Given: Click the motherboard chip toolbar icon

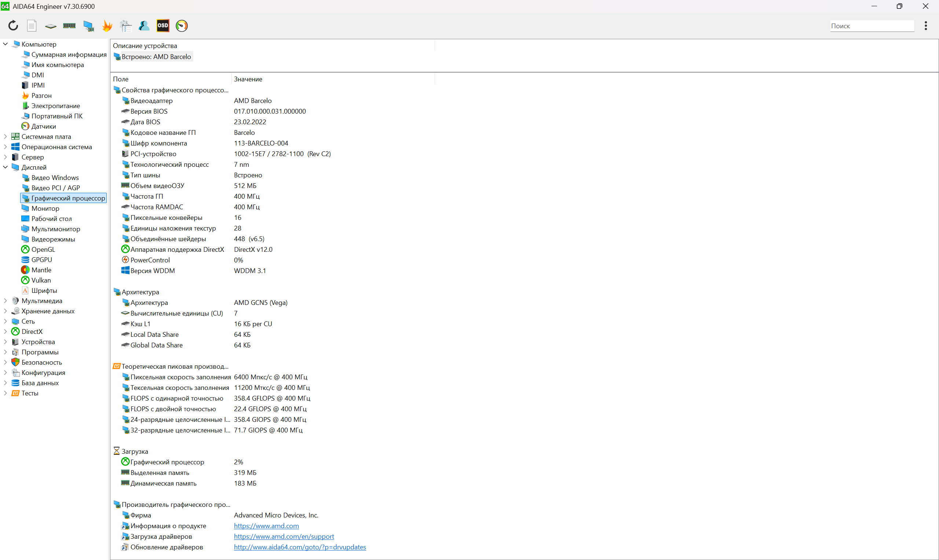Looking at the screenshot, I should [51, 26].
